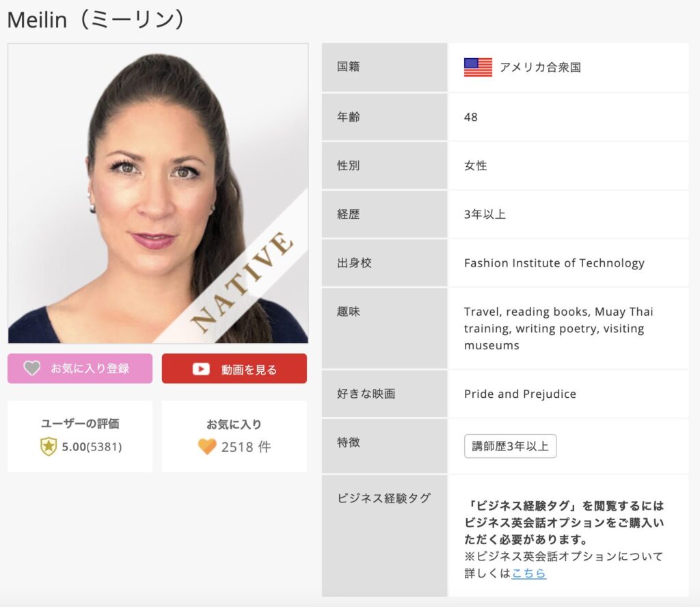Click the bold ビジネス英会話オプション notice
Image resolution: width=700 pixels, height=607 pixels.
[564, 523]
